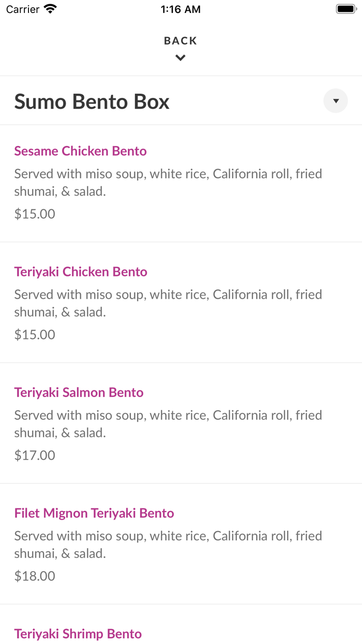Tap the down chevron under BACK
Viewport: 362px width, 644px height.
180,58
